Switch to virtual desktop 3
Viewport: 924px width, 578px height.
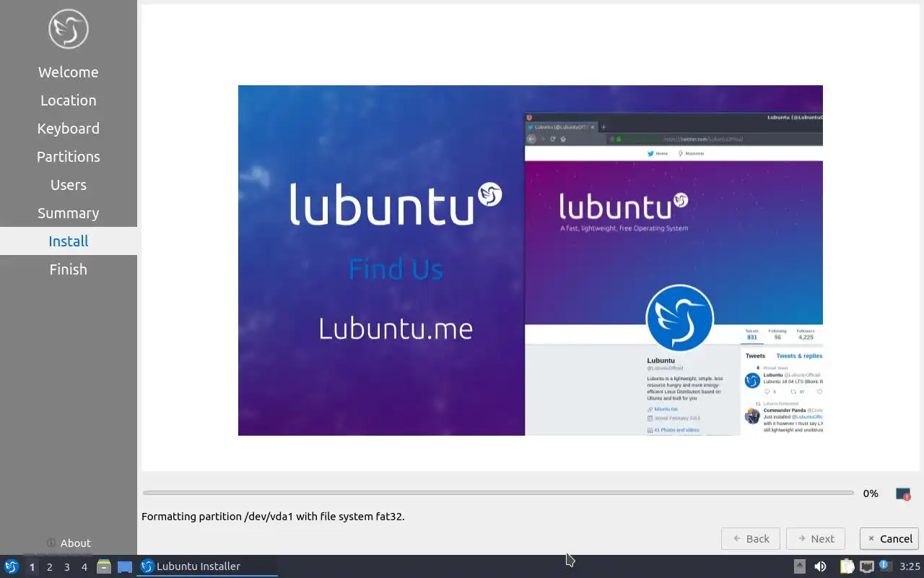[66, 567]
